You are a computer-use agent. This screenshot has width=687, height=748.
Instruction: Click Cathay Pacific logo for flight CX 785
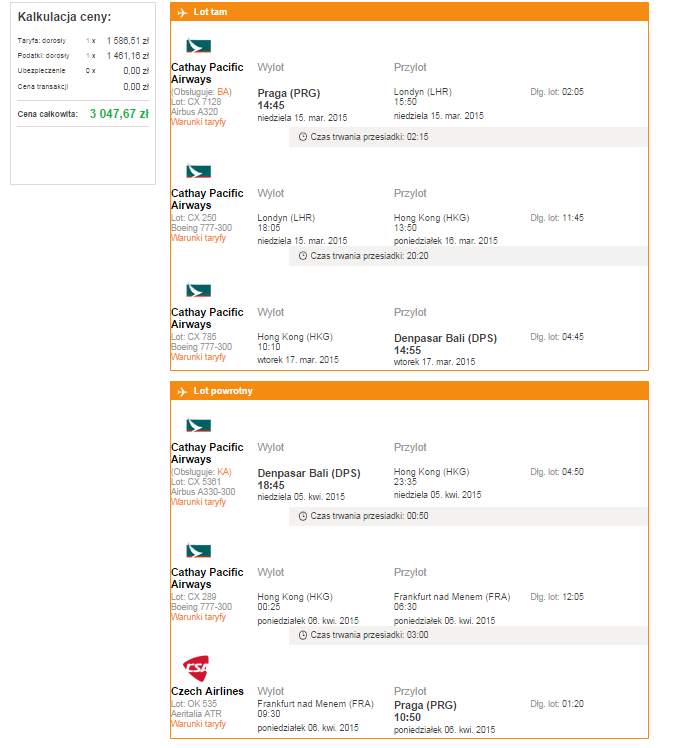[x=198, y=290]
